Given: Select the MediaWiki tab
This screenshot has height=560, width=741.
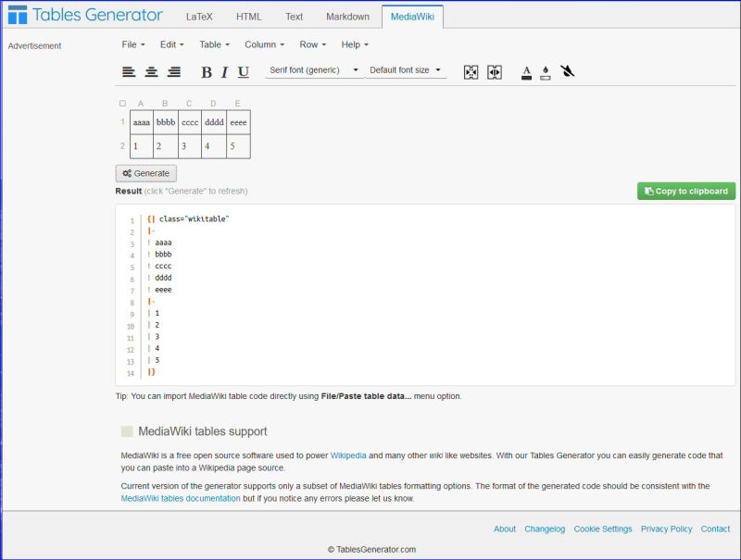Looking at the screenshot, I should point(412,17).
